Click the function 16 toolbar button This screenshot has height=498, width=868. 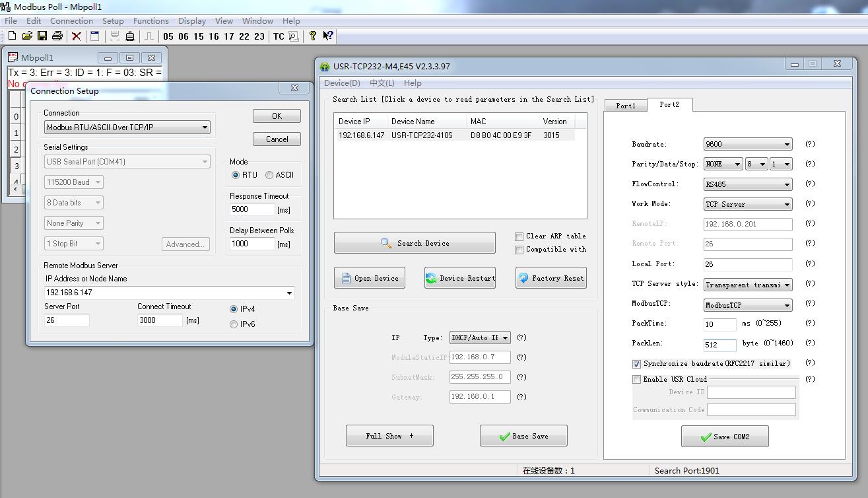(x=214, y=36)
